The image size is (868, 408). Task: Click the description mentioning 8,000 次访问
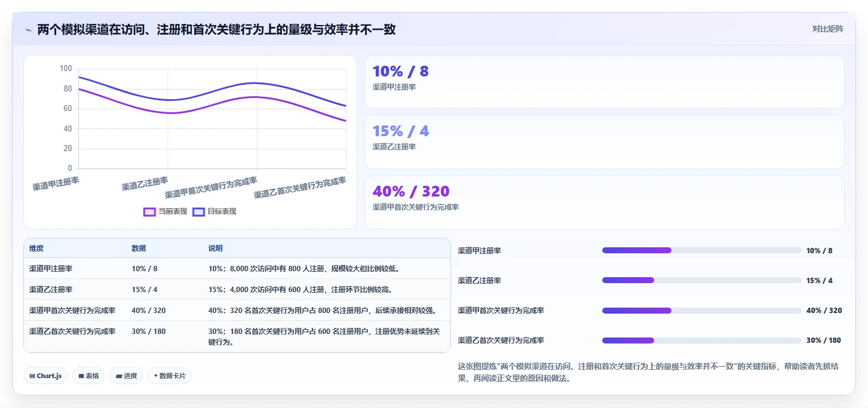pos(303,269)
